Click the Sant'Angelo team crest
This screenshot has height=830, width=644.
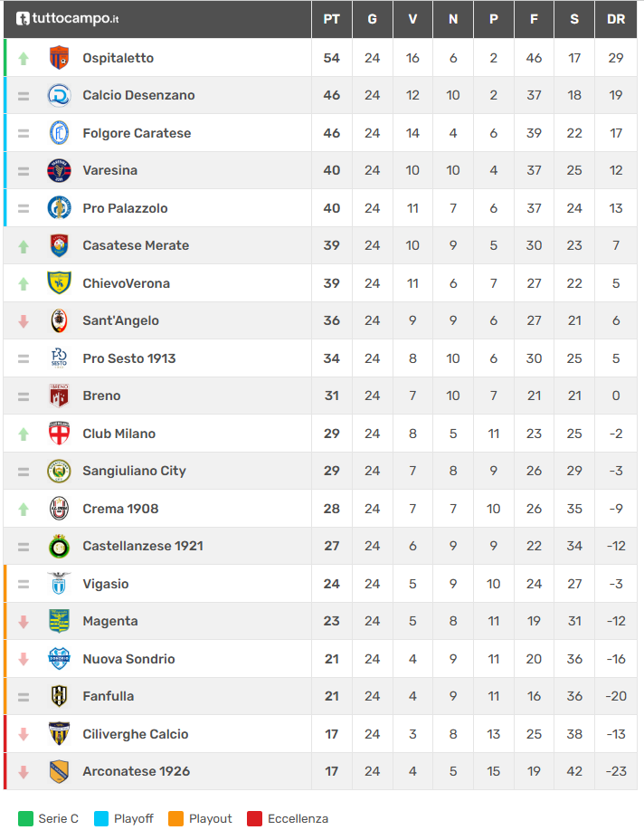pos(59,320)
